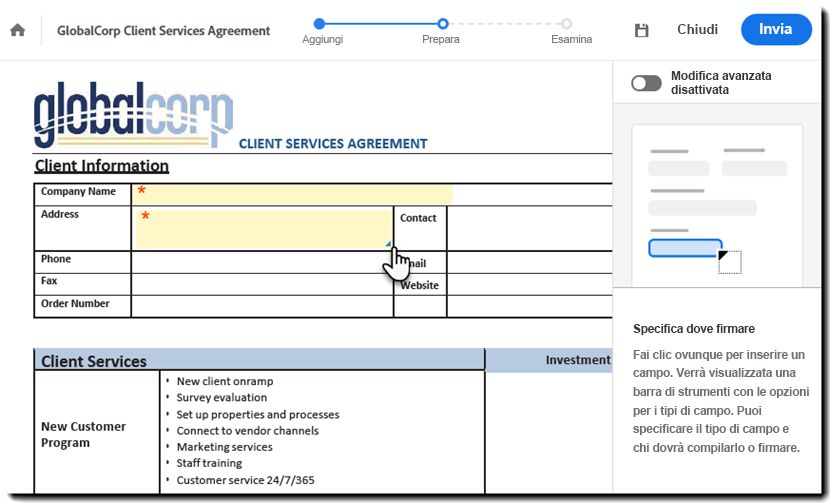Click the GlobalCorp Client Services Agreement title
This screenshot has width=830, height=503.
pos(164,31)
